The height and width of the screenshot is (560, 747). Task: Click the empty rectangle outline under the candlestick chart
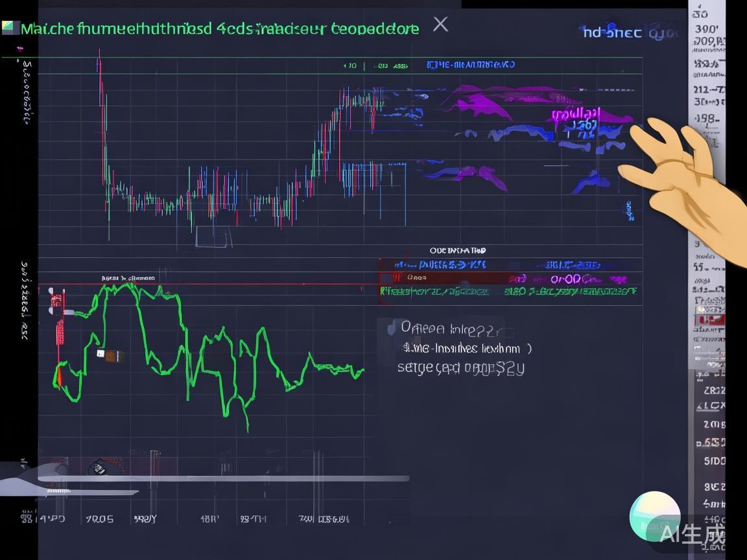pyautogui.click(x=213, y=237)
